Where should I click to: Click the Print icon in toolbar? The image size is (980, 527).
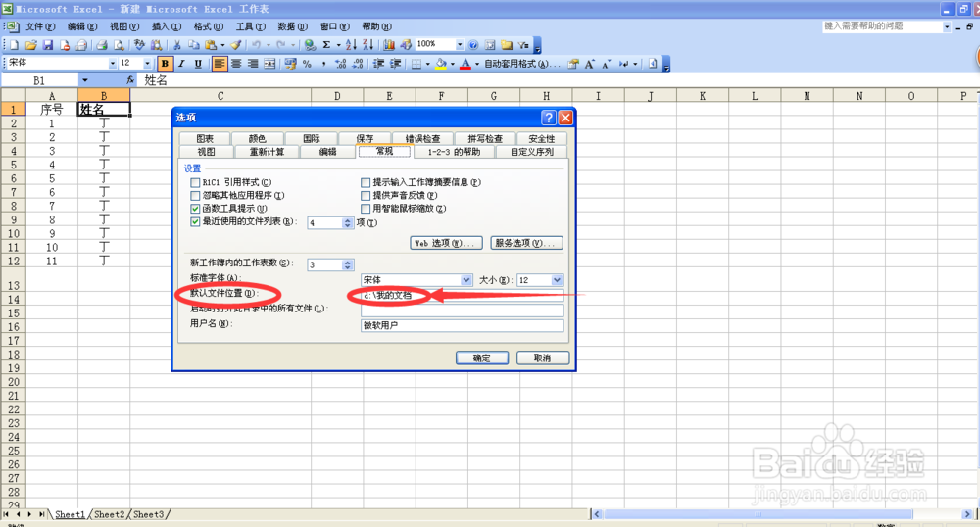(x=102, y=45)
